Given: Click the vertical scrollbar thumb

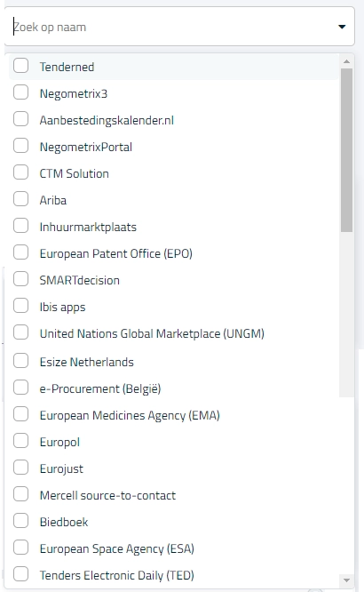Looking at the screenshot, I should click(x=346, y=150).
